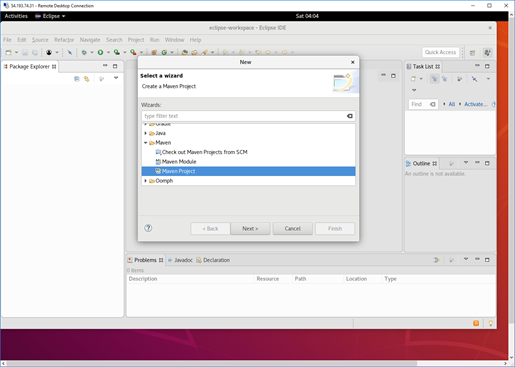The image size is (515, 367).
Task: Open the Navigate menu
Action: click(90, 40)
